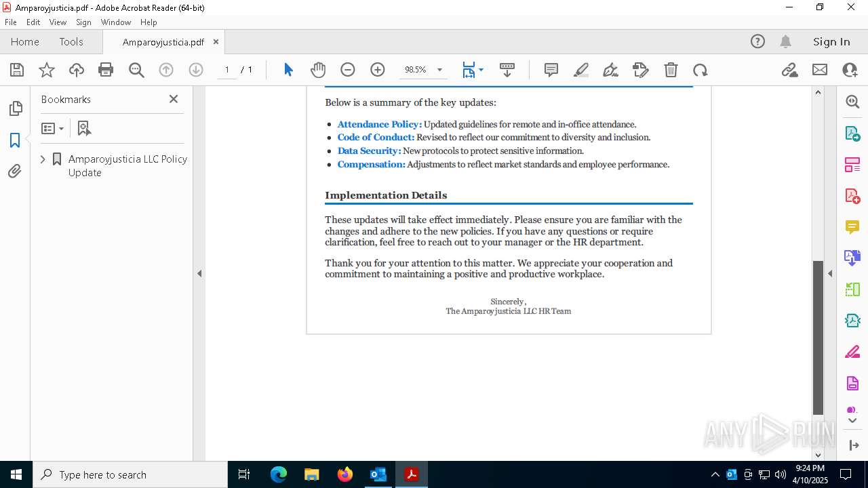Viewport: 868px width, 488px height.
Task: Open Outlook from the taskbar
Action: click(x=378, y=474)
